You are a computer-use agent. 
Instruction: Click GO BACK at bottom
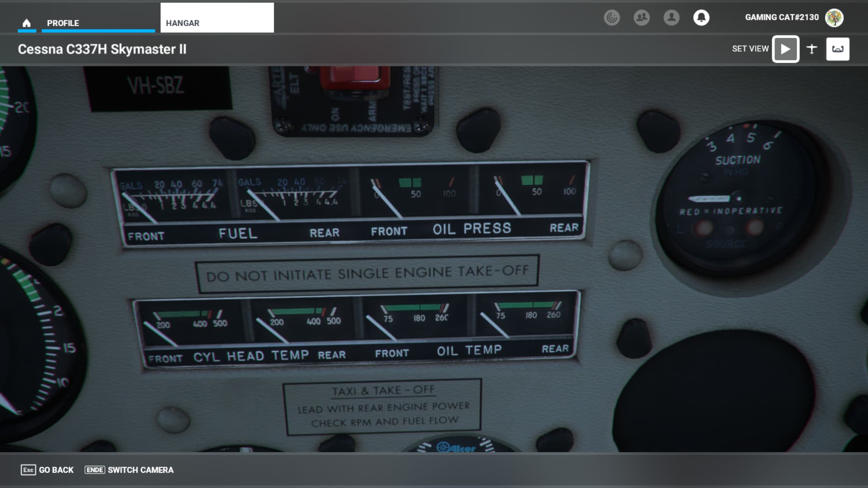pyautogui.click(x=47, y=470)
